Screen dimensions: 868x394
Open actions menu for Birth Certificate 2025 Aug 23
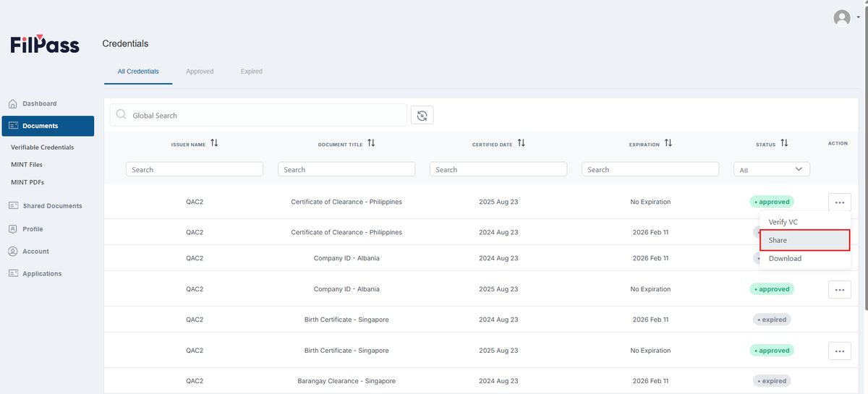pos(839,351)
